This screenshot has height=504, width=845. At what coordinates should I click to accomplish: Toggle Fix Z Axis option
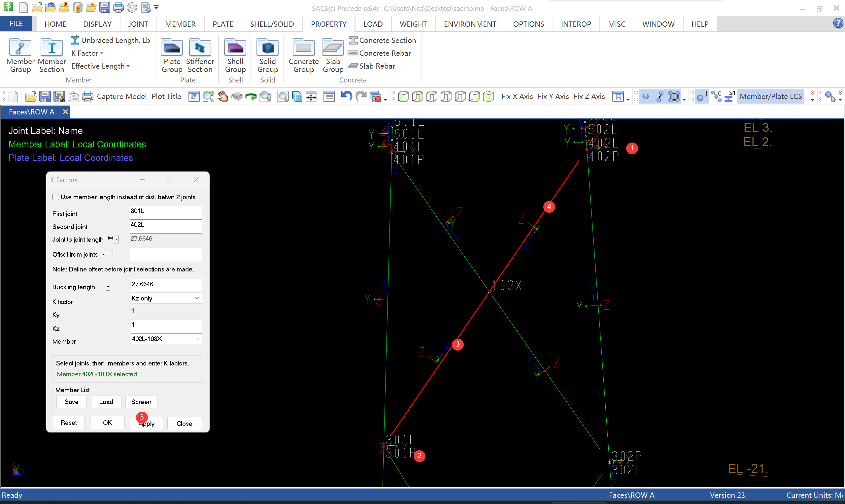(x=589, y=96)
